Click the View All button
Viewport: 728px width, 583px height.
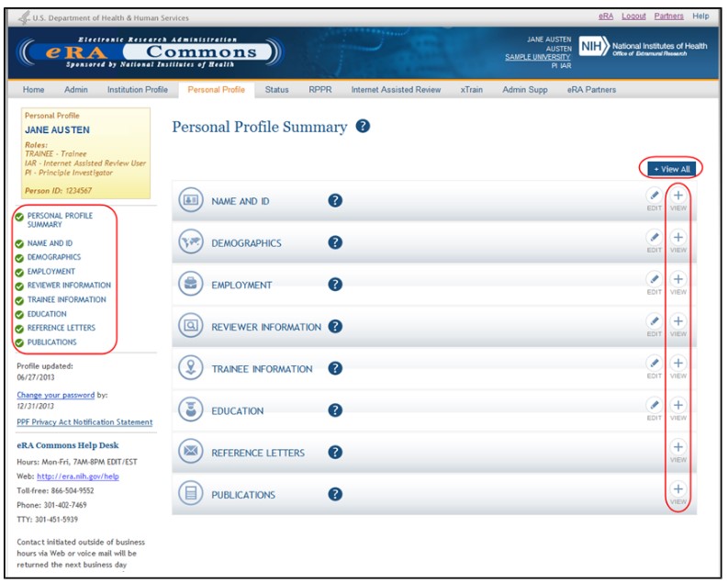[x=671, y=169]
